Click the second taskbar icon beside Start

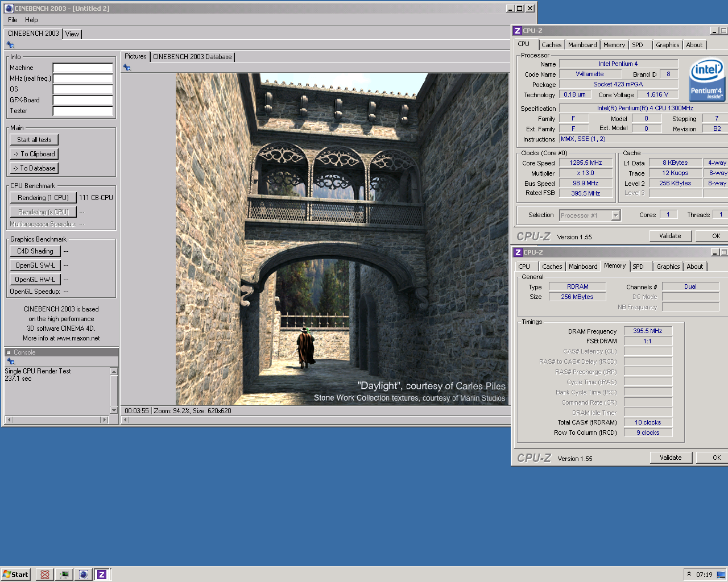tap(64, 575)
